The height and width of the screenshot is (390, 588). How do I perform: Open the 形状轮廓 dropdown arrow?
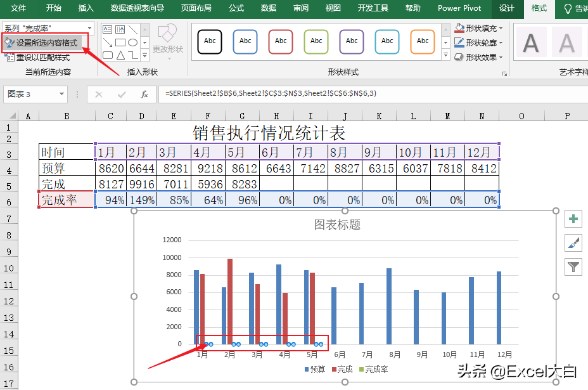(501, 42)
